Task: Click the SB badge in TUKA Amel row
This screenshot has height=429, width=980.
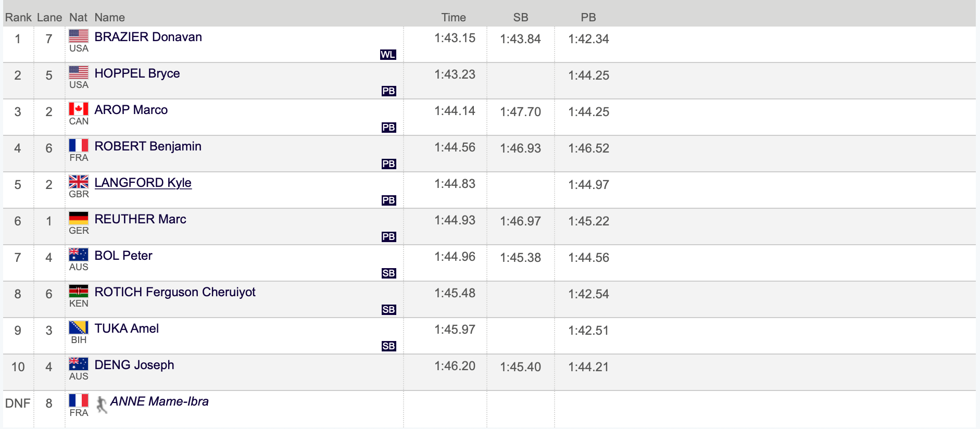Action: (x=388, y=346)
